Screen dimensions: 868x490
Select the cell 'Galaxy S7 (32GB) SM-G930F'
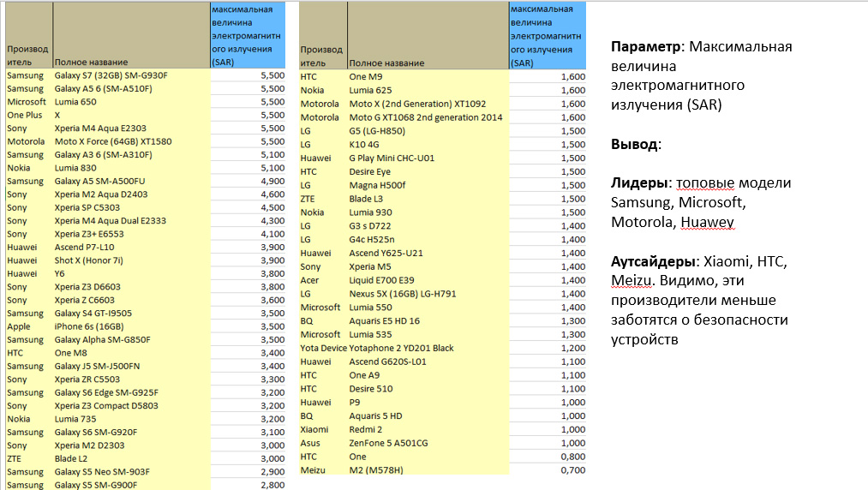pos(132,75)
